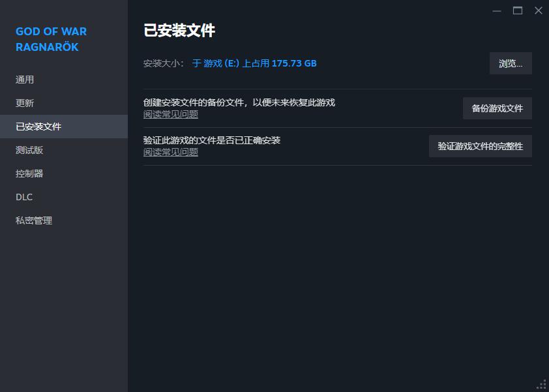The image size is (549, 392).
Task: Open the 私密管理 tab
Action: pos(64,220)
